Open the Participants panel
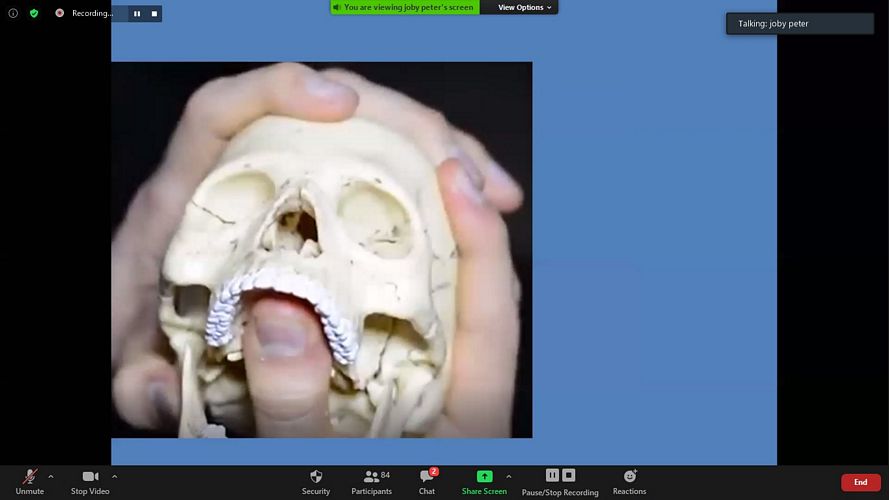 click(371, 482)
